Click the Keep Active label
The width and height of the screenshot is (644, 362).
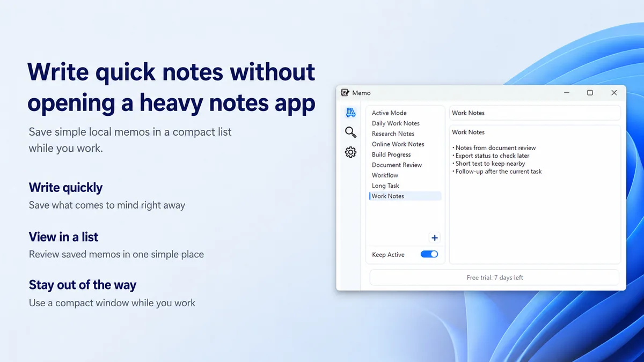pos(388,255)
